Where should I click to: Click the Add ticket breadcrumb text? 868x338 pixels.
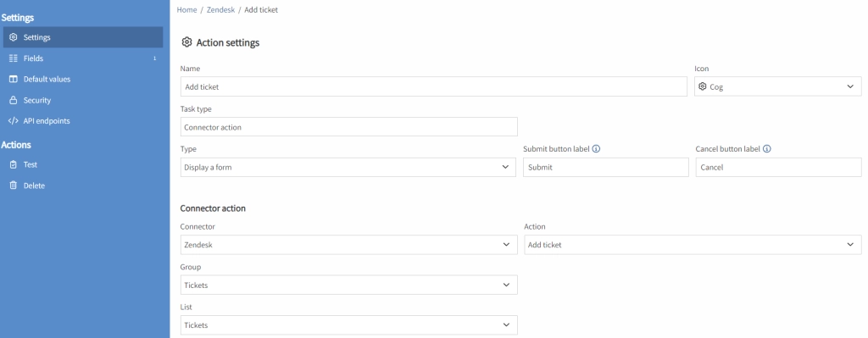pos(261,10)
